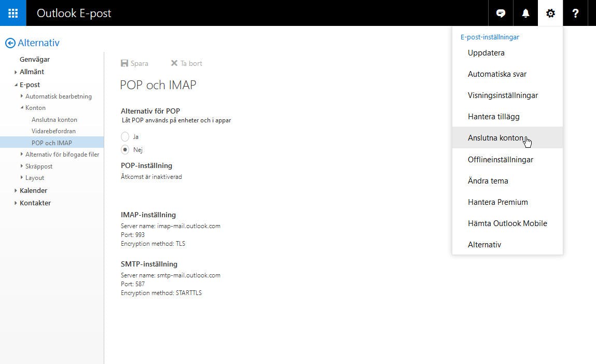The height and width of the screenshot is (364, 596).
Task: Expand the Allmänt tree arrow
Action: coord(16,72)
